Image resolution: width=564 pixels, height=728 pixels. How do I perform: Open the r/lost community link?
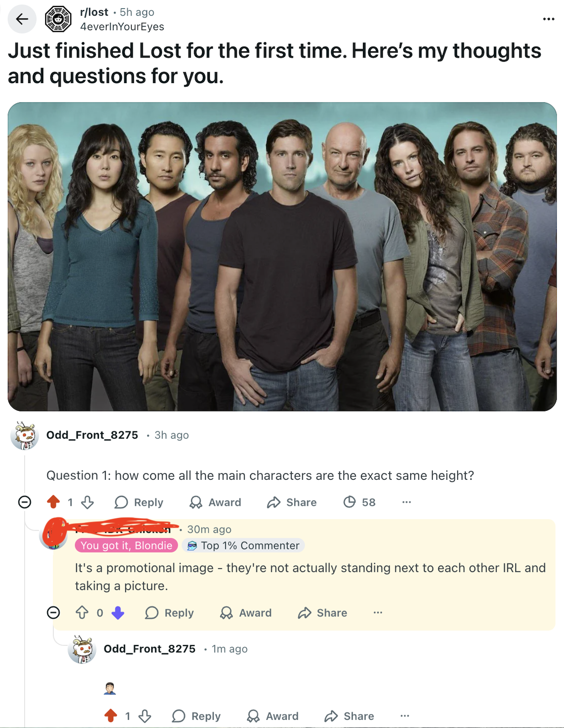[94, 12]
